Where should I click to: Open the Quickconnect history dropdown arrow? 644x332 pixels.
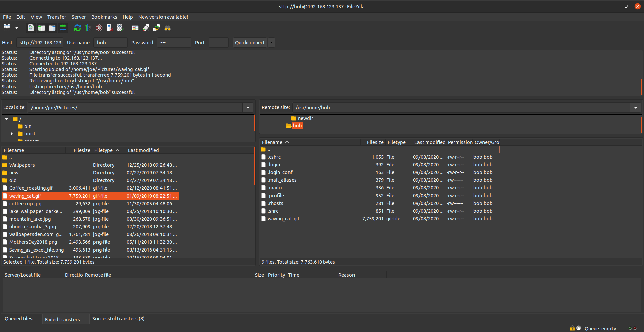click(x=272, y=43)
